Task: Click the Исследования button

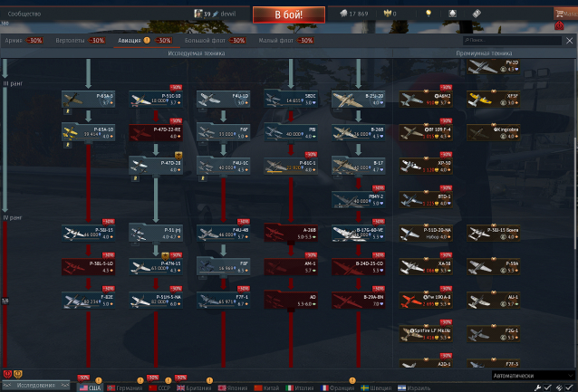Action: [35, 386]
